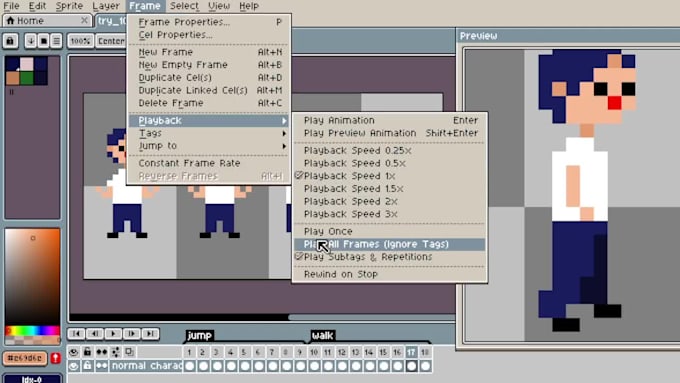The width and height of the screenshot is (680, 383).
Task: Go to the last frame in the timeline
Action: 150,334
